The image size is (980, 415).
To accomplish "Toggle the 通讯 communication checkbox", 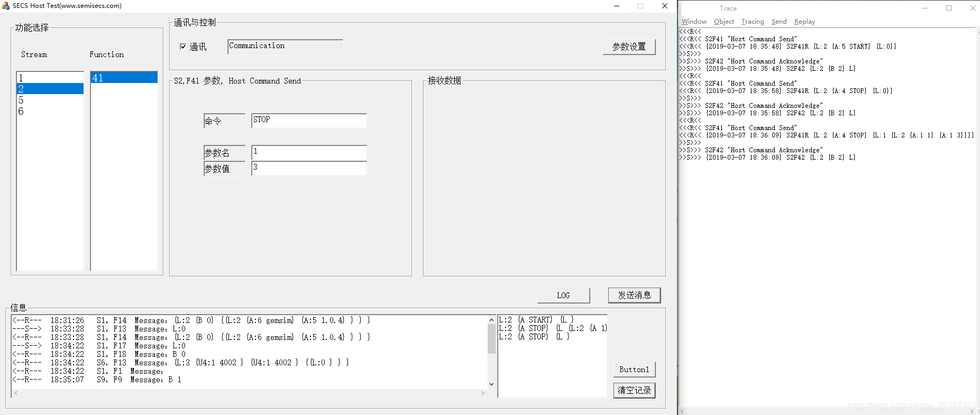I will tap(183, 47).
